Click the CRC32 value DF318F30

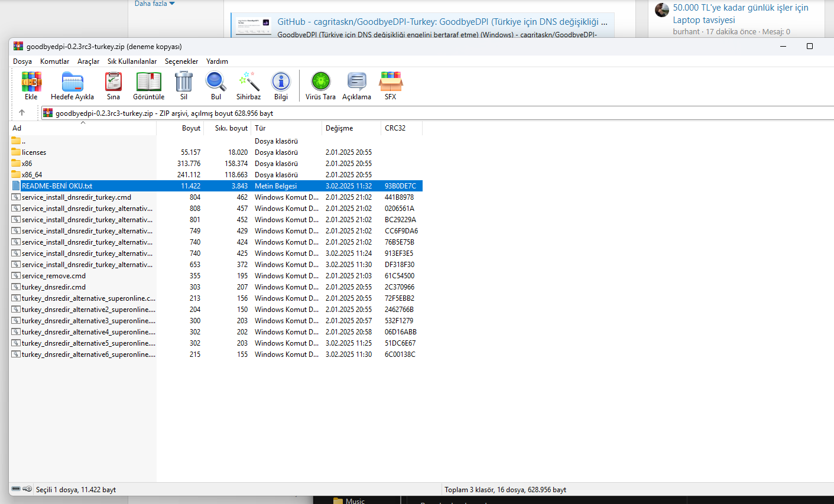(x=400, y=265)
